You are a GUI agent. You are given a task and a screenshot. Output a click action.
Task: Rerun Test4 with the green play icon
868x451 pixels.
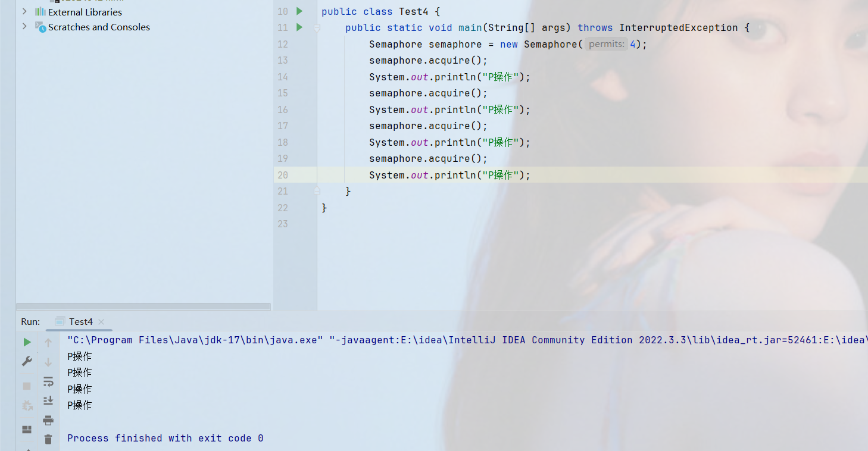pyautogui.click(x=27, y=342)
